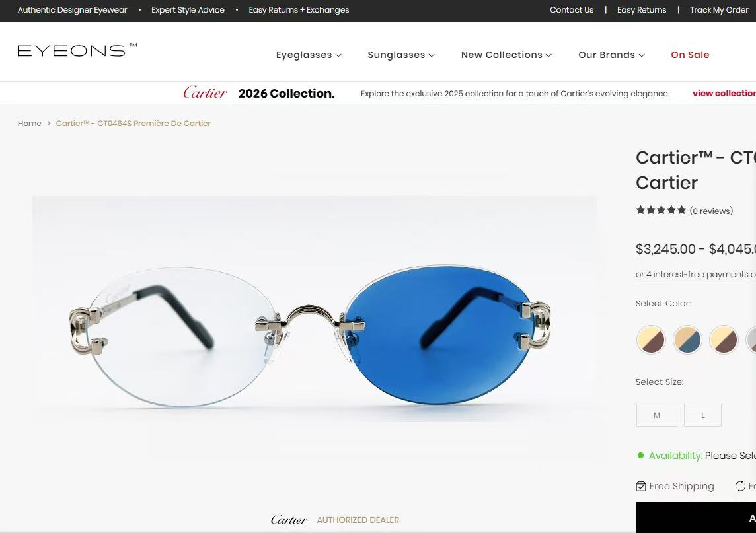This screenshot has height=533, width=756.
Task: Select size M option
Action: coord(657,415)
